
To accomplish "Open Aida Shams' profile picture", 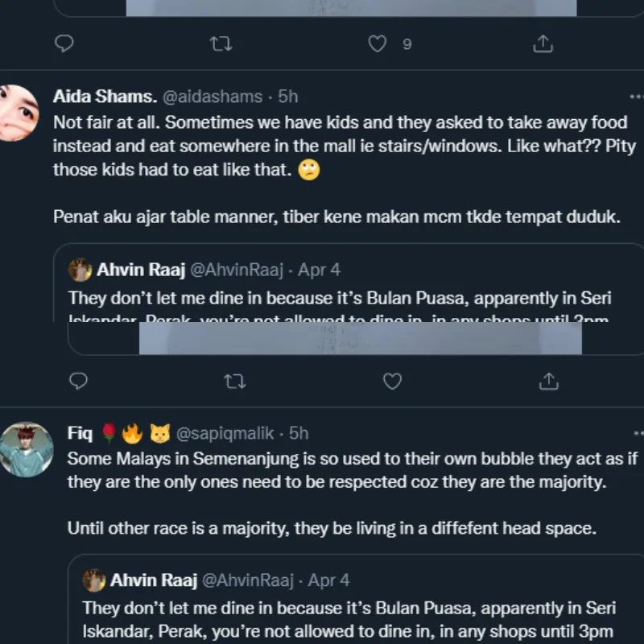I will pos(18,113).
